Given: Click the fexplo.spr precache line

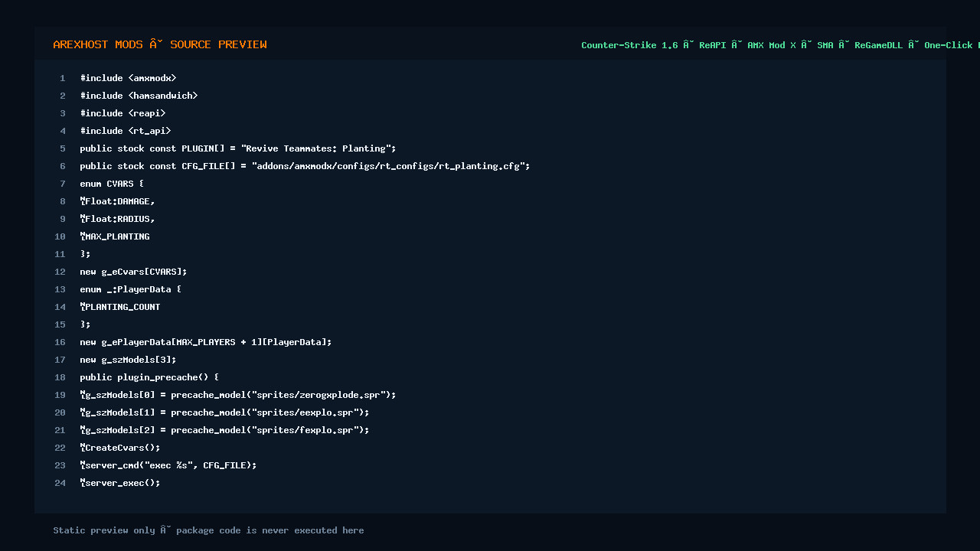Looking at the screenshot, I should pyautogui.click(x=224, y=430).
